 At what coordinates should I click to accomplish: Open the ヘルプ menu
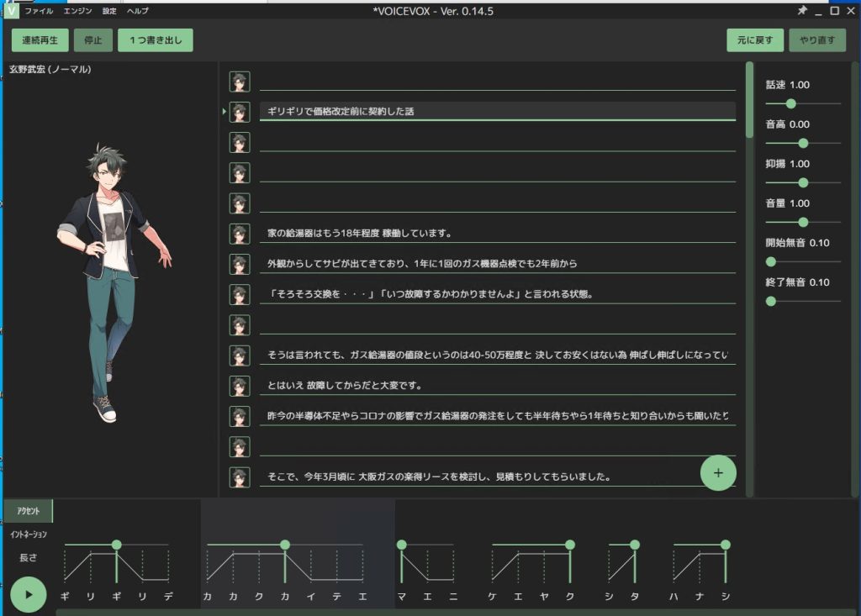click(x=137, y=11)
